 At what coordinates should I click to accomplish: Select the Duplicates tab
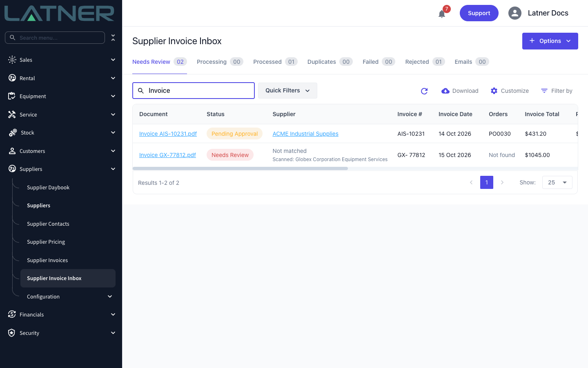click(330, 62)
